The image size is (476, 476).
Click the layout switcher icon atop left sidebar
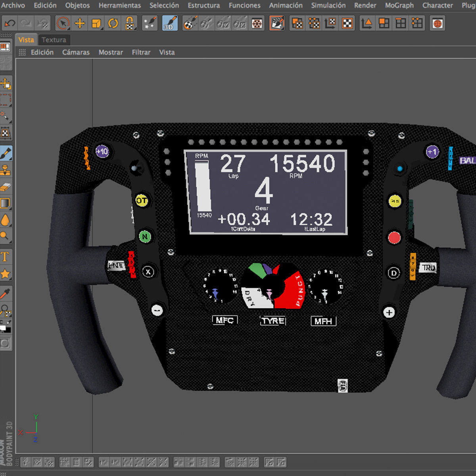(5, 47)
